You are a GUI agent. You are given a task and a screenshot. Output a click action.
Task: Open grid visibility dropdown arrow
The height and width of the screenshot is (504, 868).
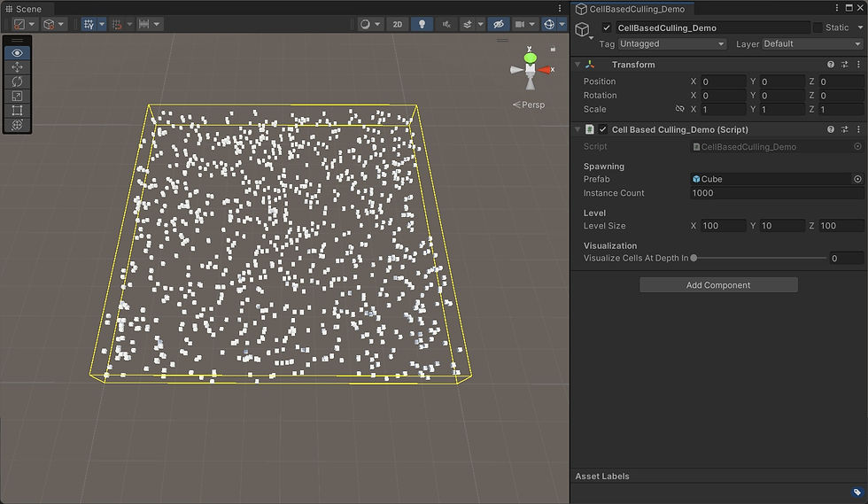(x=101, y=25)
